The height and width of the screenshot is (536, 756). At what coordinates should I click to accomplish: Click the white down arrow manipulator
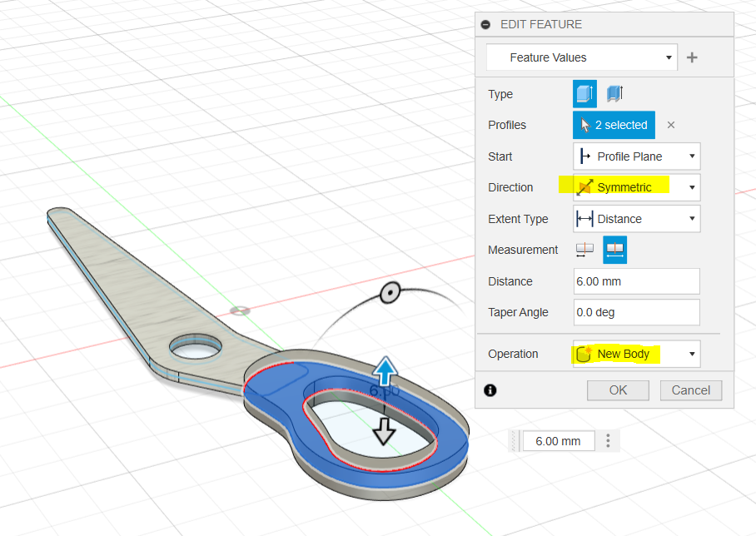point(383,431)
